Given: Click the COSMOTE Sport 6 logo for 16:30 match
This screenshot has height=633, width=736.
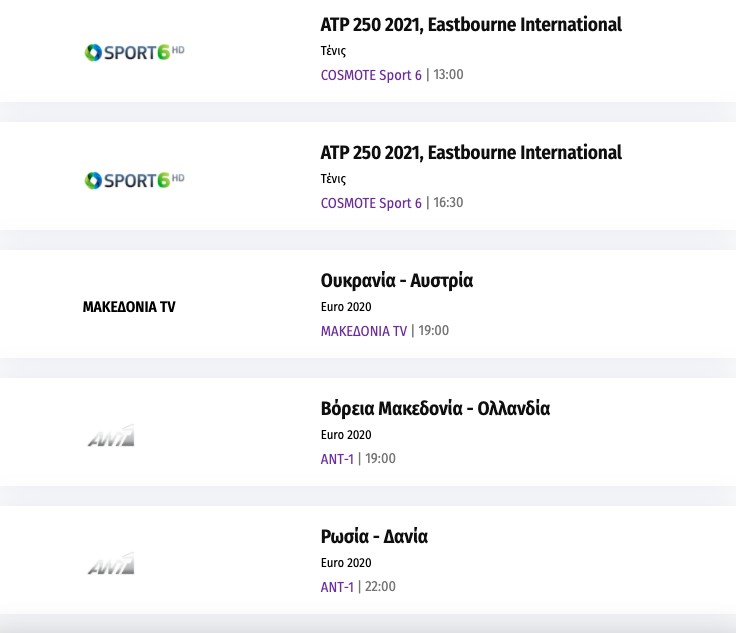Looking at the screenshot, I should pos(134,180).
